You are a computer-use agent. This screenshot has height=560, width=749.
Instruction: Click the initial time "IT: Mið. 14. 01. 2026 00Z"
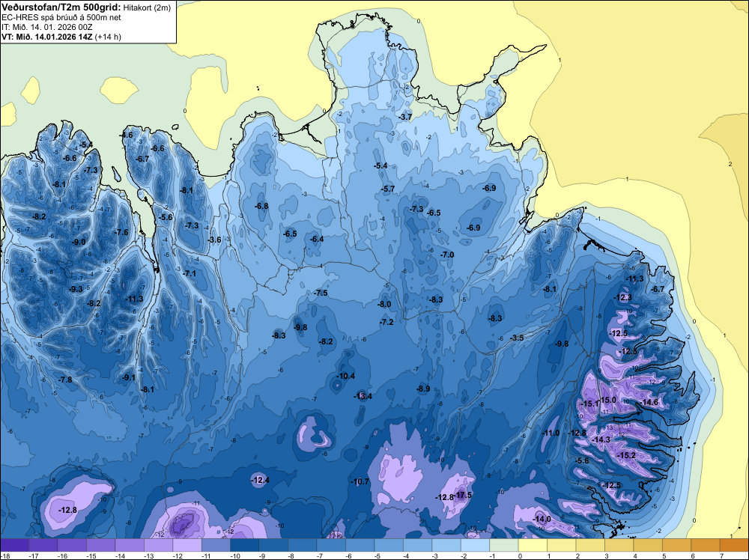(47, 27)
